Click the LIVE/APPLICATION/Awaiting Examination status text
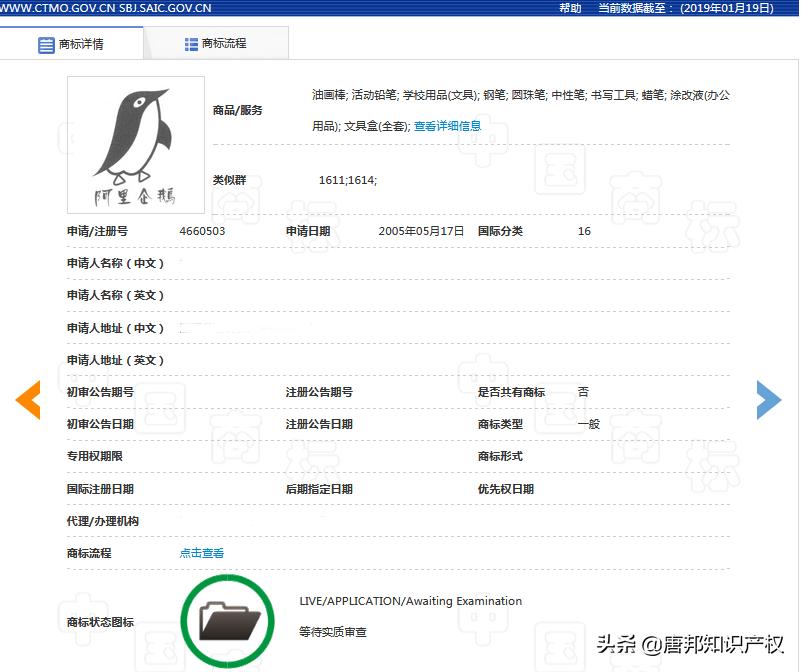Viewport: 802px width, 672px height. pos(411,601)
